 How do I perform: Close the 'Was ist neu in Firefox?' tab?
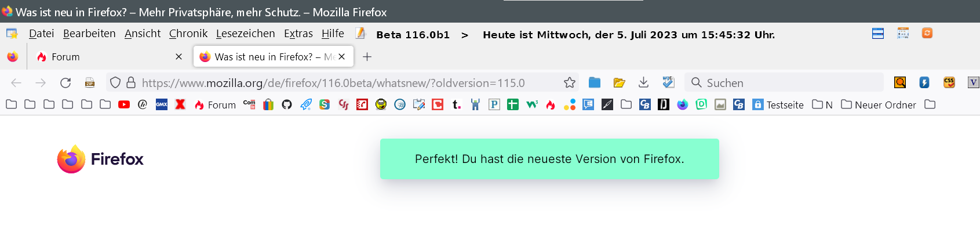pyautogui.click(x=342, y=57)
